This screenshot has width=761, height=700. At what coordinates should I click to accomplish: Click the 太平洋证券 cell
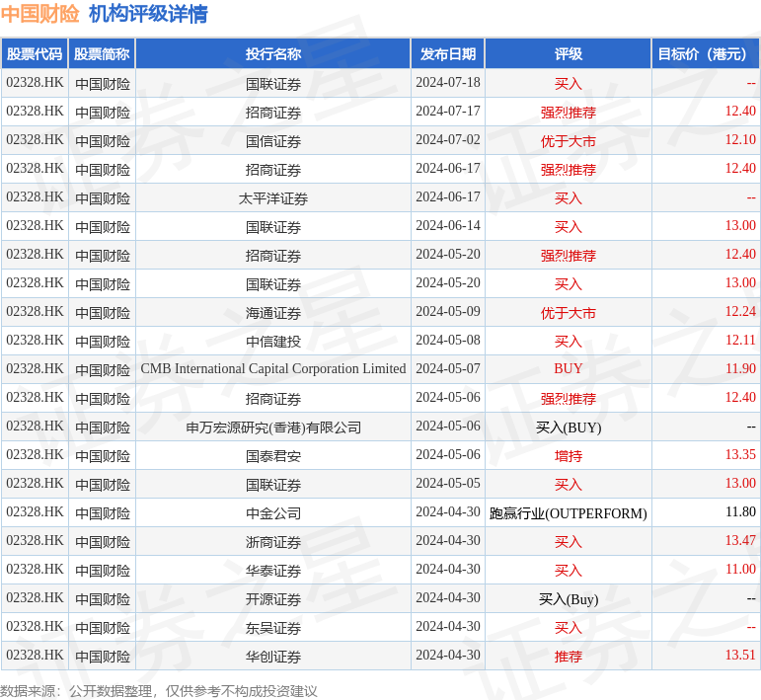(x=273, y=198)
